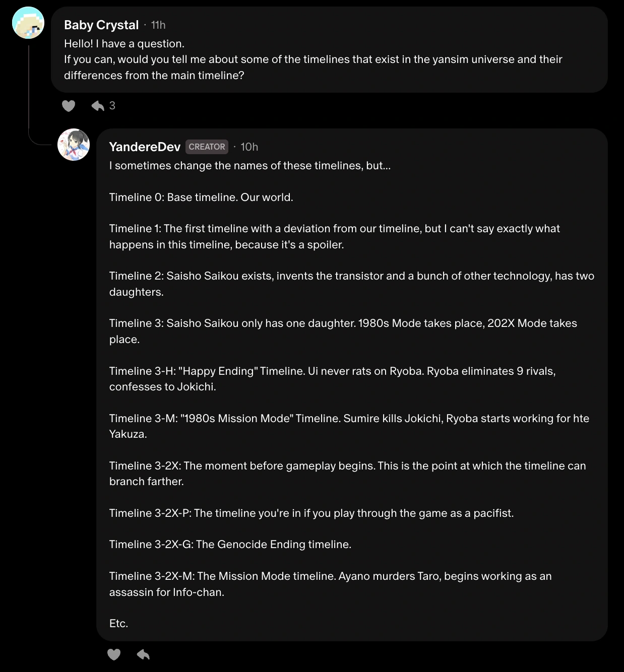
Task: Expand the 3 replies count
Action: click(112, 106)
